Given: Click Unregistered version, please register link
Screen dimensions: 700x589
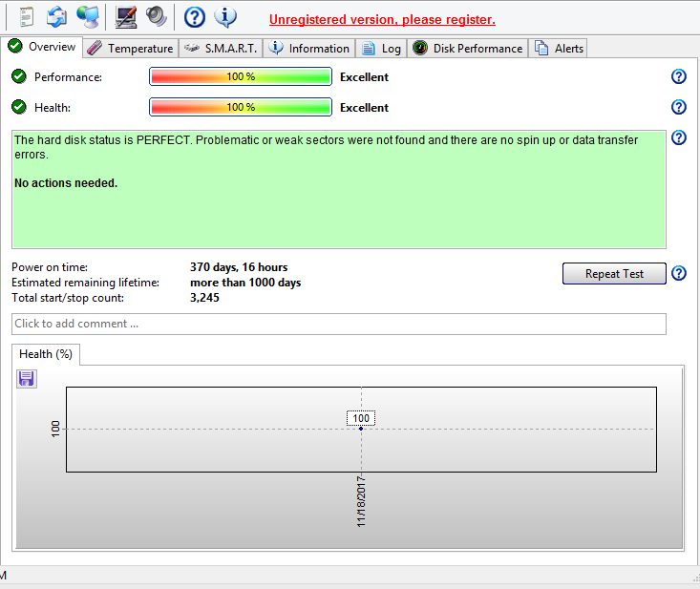Looking at the screenshot, I should 382,20.
